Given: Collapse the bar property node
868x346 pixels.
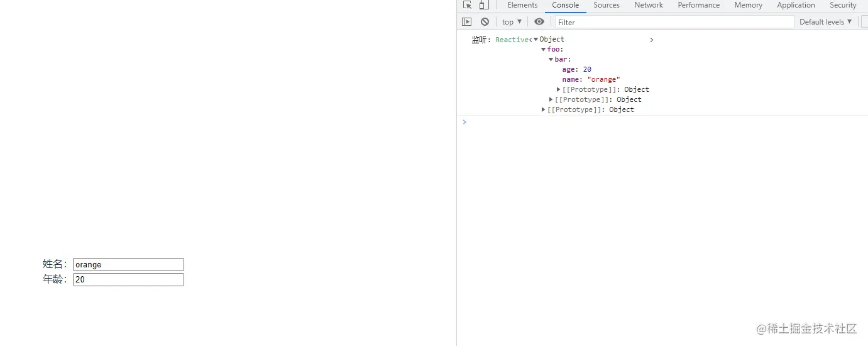Looking at the screenshot, I should pos(551,60).
